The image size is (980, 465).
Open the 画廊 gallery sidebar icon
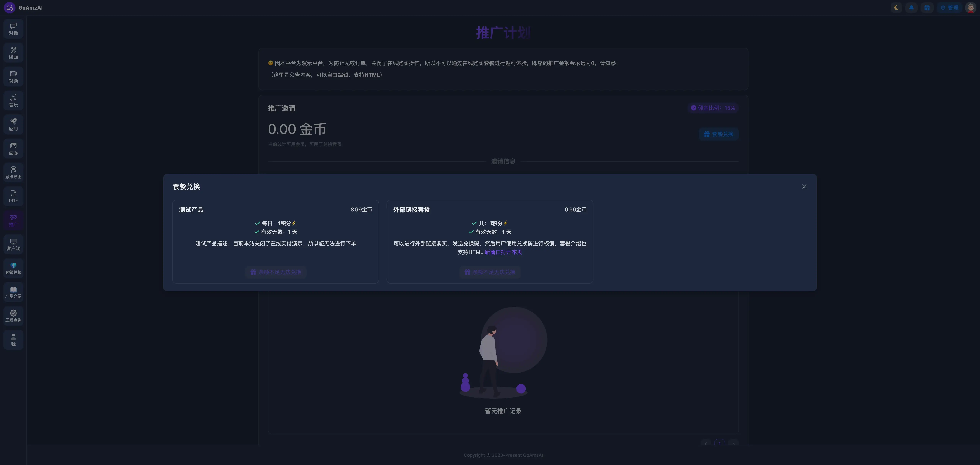pyautogui.click(x=13, y=149)
